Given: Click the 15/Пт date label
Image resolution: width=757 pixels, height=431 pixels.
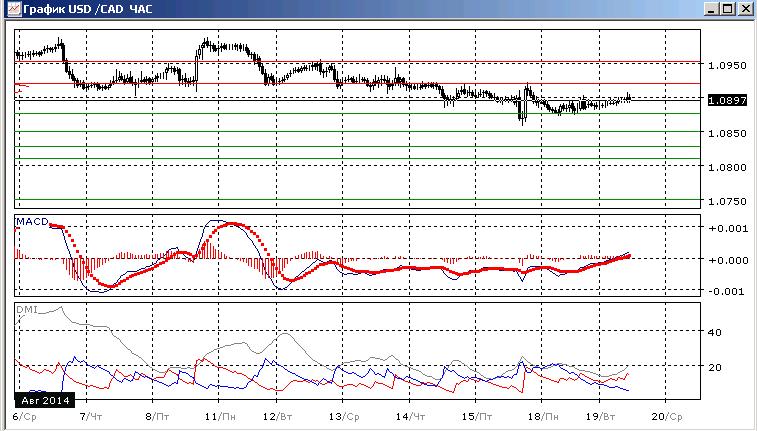Looking at the screenshot, I should click(477, 417).
